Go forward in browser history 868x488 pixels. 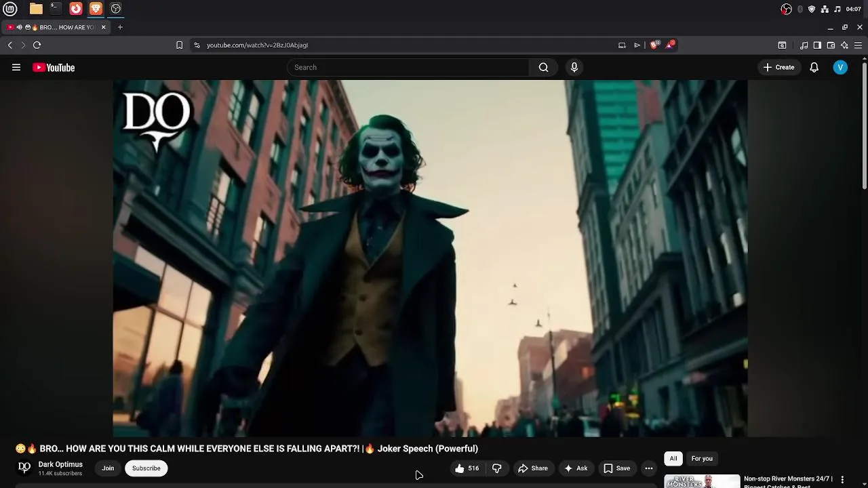(x=23, y=45)
